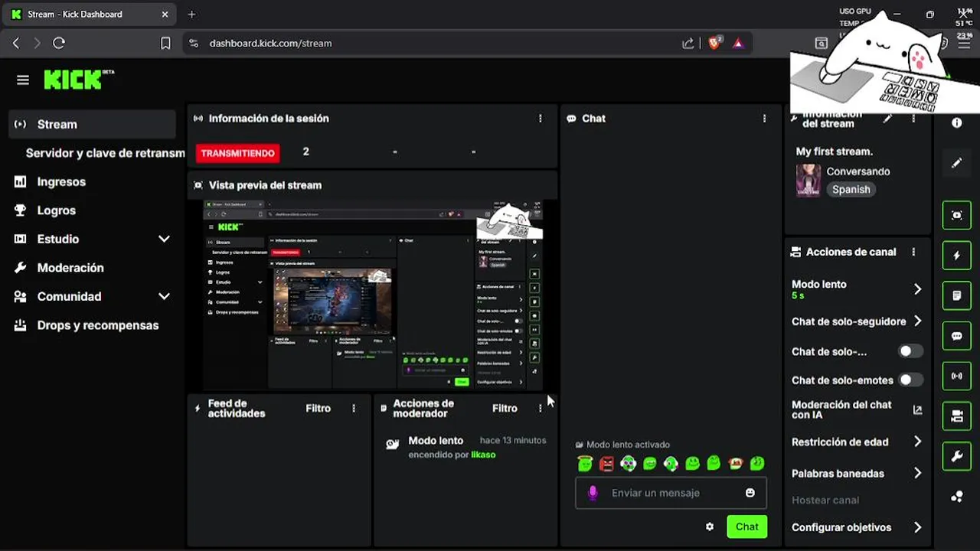Expand Modo lento settings
This screenshot has height=551, width=980.
pyautogui.click(x=917, y=289)
